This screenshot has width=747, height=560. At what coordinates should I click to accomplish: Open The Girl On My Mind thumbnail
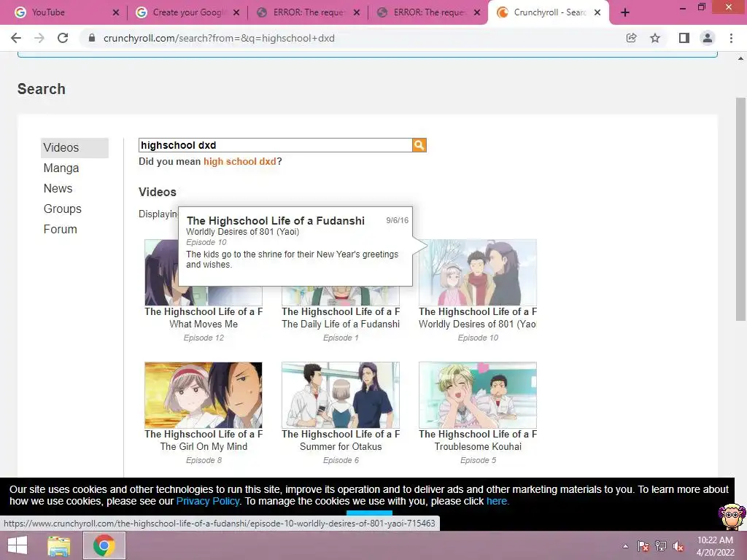[x=204, y=395]
